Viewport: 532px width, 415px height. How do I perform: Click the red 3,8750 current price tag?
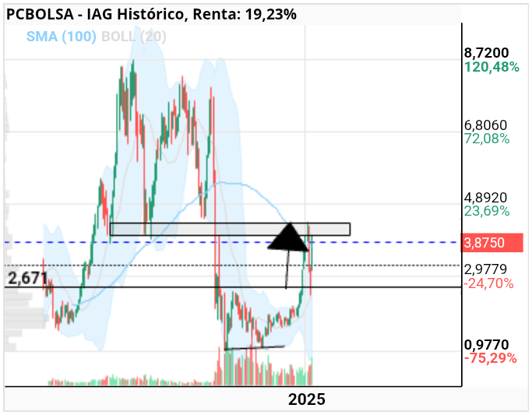(491, 243)
